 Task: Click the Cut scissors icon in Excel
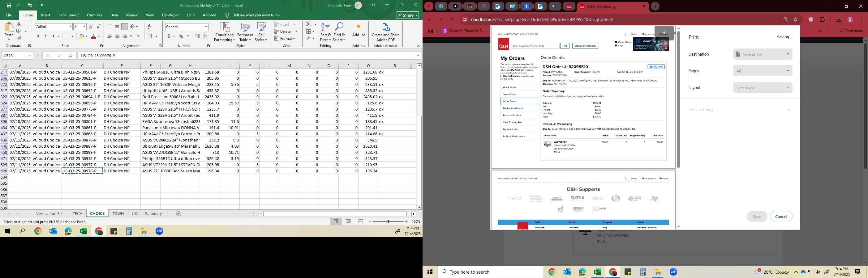coord(19,24)
